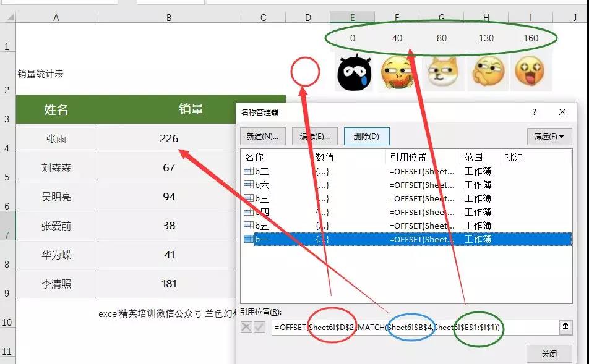Click the cell with name 刘森森
Viewport: 589px width, 364px height.
pos(56,167)
